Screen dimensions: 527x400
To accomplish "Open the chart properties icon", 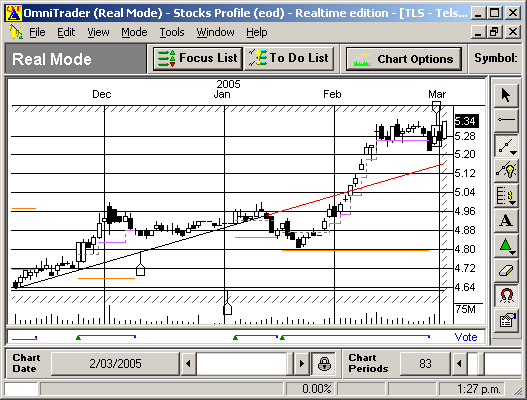I will 506,320.
